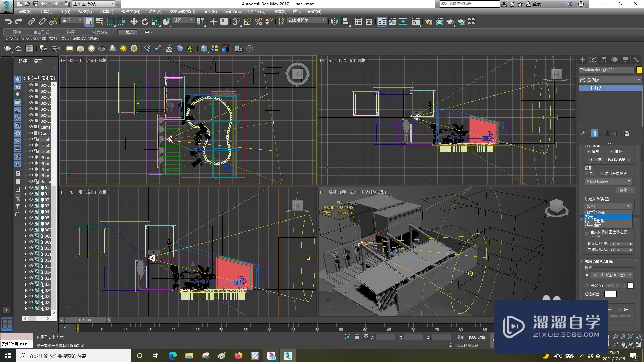The image size is (644, 363).
Task: Activate the Select and Scale tool
Action: click(155, 22)
